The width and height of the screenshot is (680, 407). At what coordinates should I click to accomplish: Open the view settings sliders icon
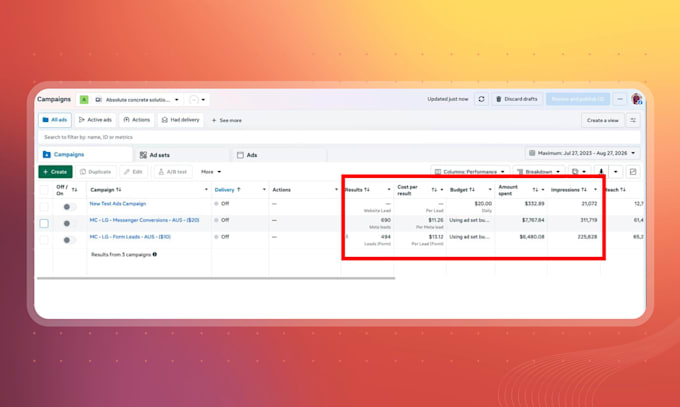pyautogui.click(x=633, y=120)
